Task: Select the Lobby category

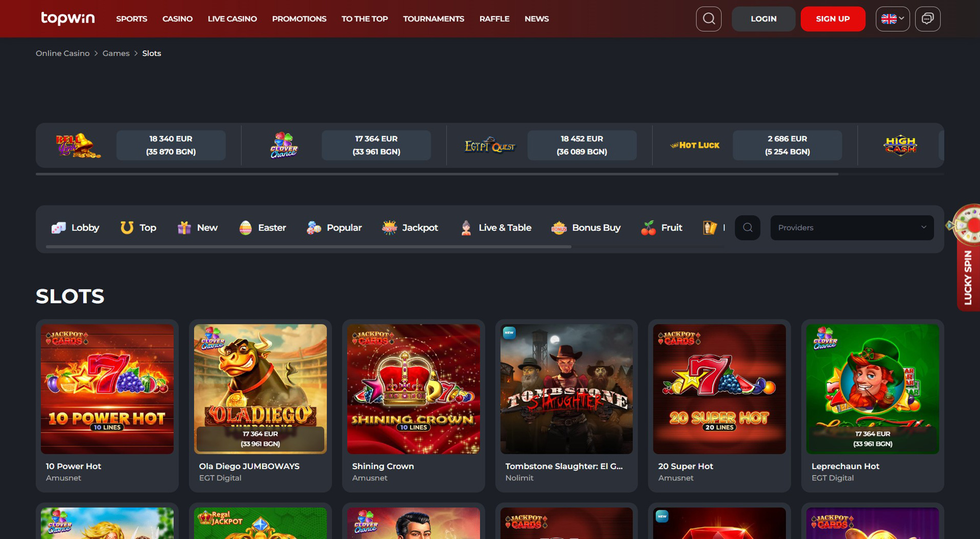Action: (x=75, y=227)
